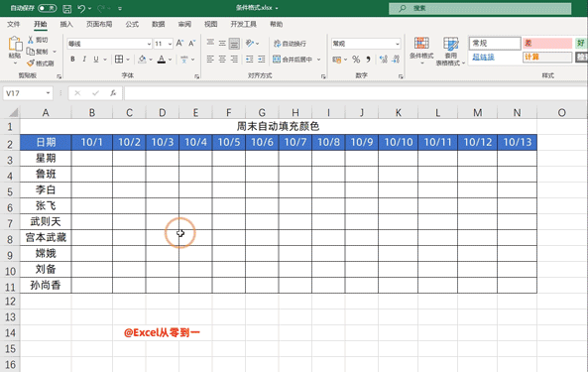This screenshot has height=372, width=588.
Task: Click the Paste clipboard icon
Action: [x=16, y=45]
